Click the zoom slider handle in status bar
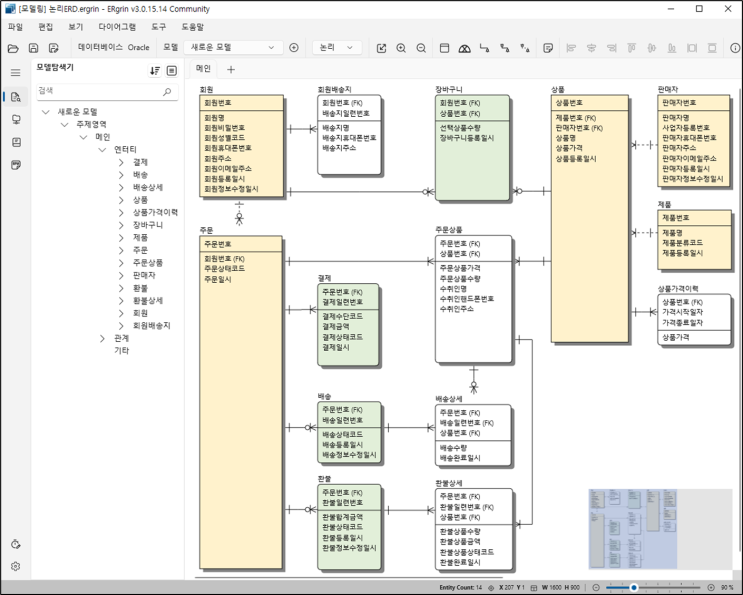The width and height of the screenshot is (743, 595). click(x=634, y=587)
